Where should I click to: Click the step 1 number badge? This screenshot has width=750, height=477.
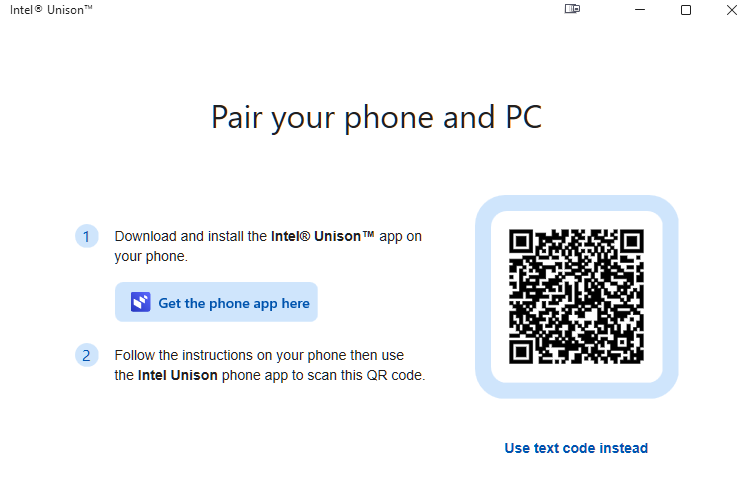click(87, 236)
